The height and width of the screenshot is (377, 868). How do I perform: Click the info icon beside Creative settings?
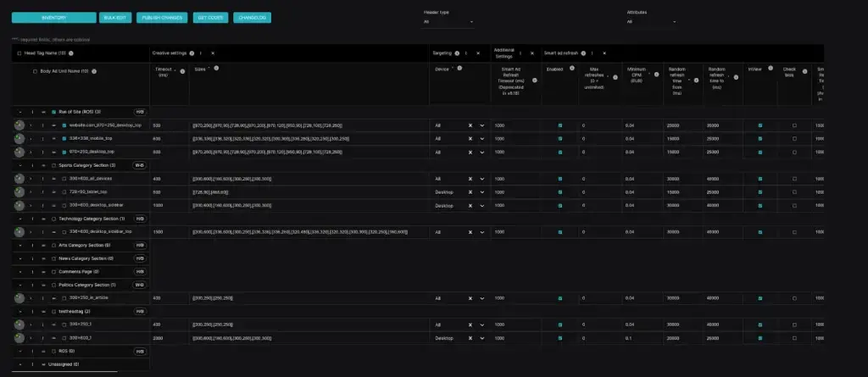tap(192, 53)
